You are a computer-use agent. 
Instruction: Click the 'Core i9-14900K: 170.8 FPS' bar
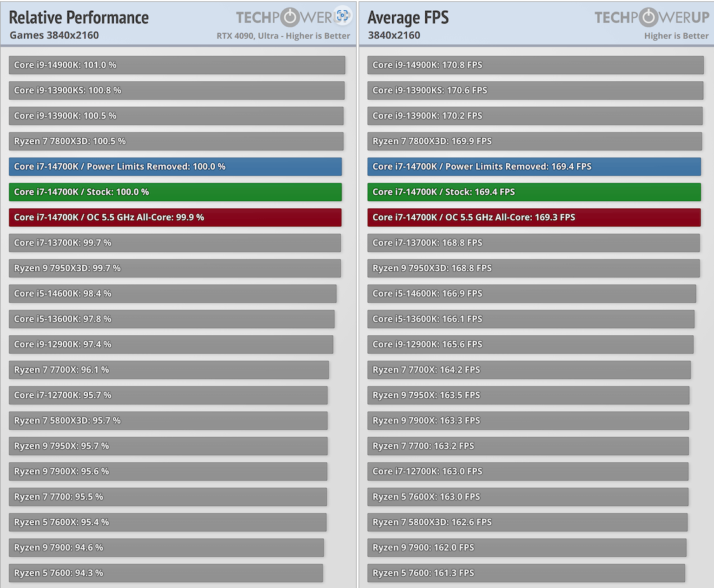pos(536,65)
